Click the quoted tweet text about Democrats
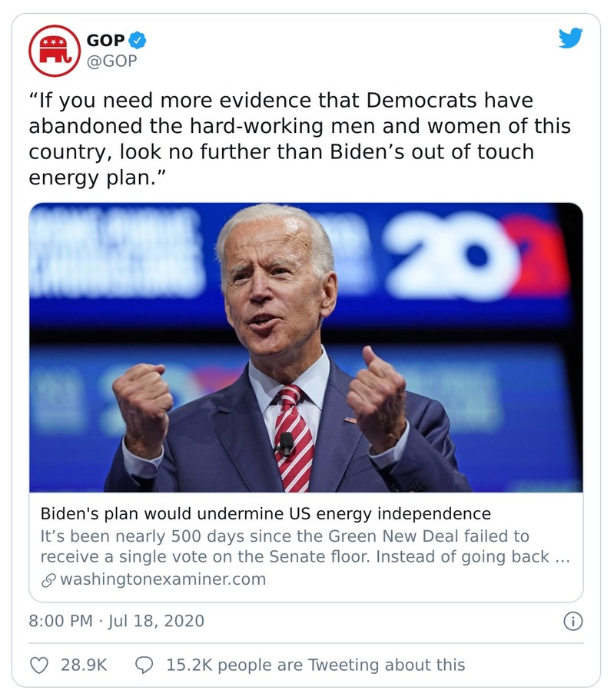614x700 pixels. 300,139
